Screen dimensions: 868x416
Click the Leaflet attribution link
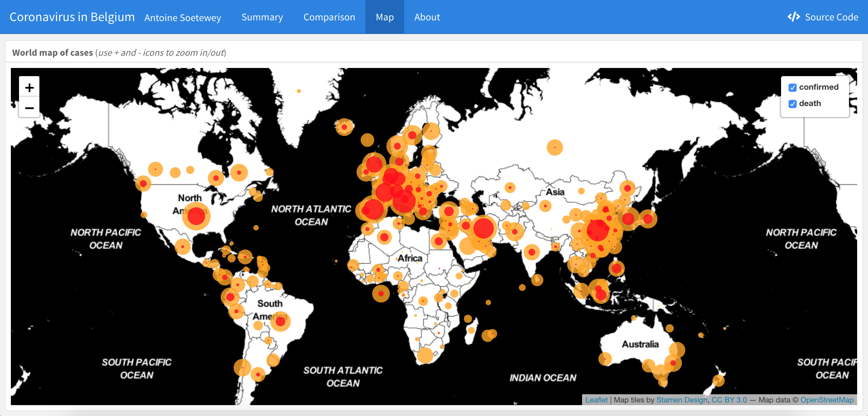click(597, 400)
